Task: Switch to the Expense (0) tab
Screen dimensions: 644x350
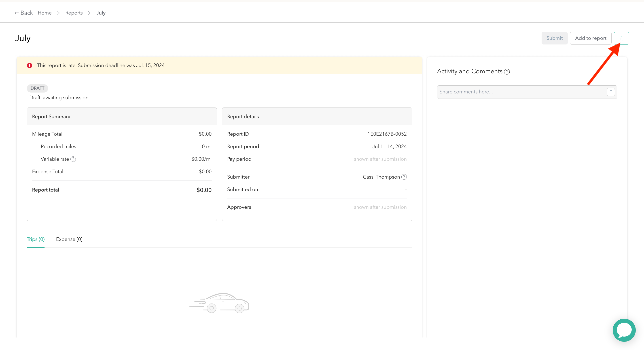Action: coord(69,239)
